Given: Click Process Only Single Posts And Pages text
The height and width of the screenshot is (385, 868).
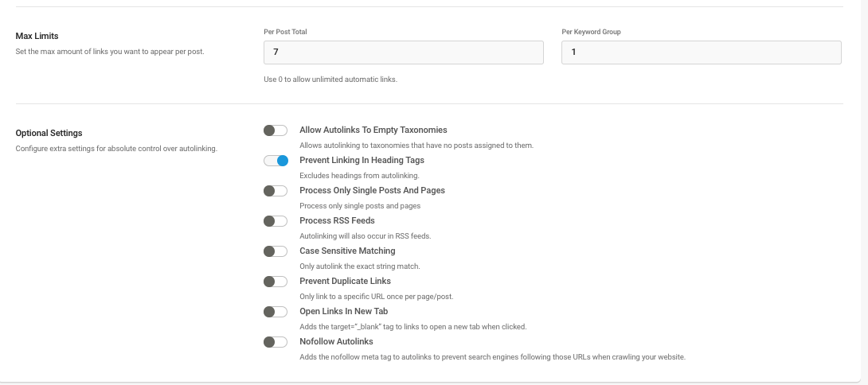Looking at the screenshot, I should click(x=372, y=190).
